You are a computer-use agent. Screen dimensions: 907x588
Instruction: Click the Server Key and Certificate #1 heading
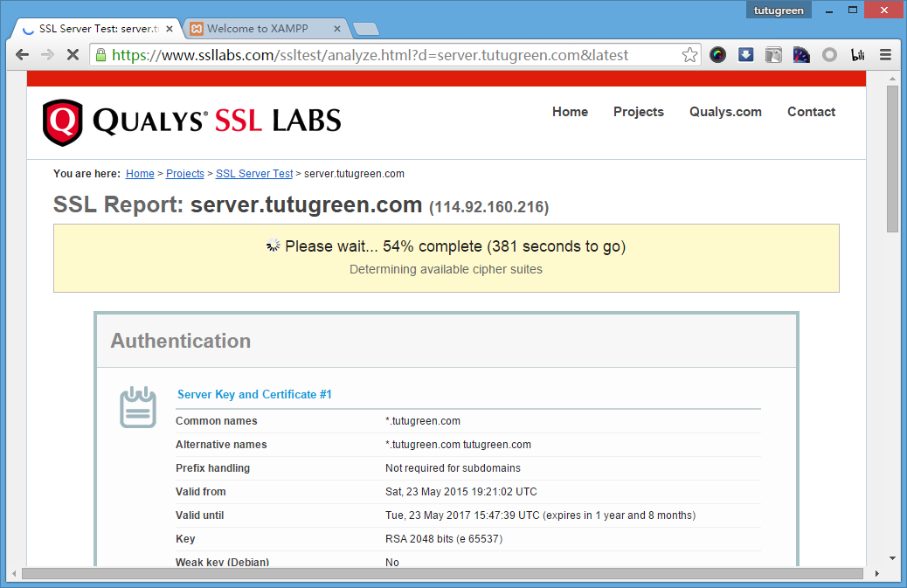point(254,394)
